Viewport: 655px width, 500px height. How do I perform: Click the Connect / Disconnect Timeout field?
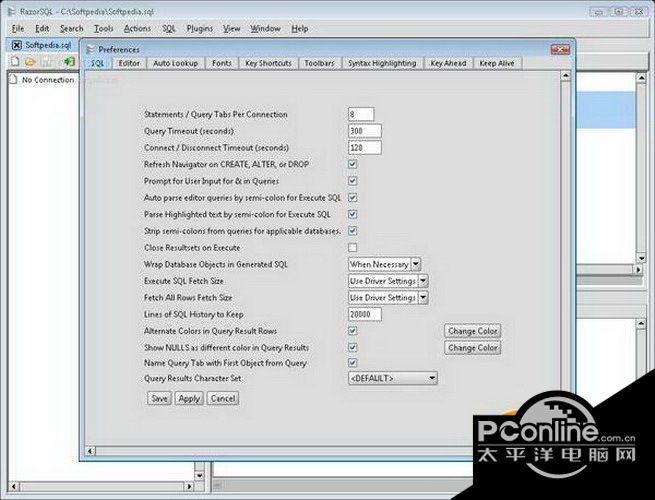click(365, 148)
